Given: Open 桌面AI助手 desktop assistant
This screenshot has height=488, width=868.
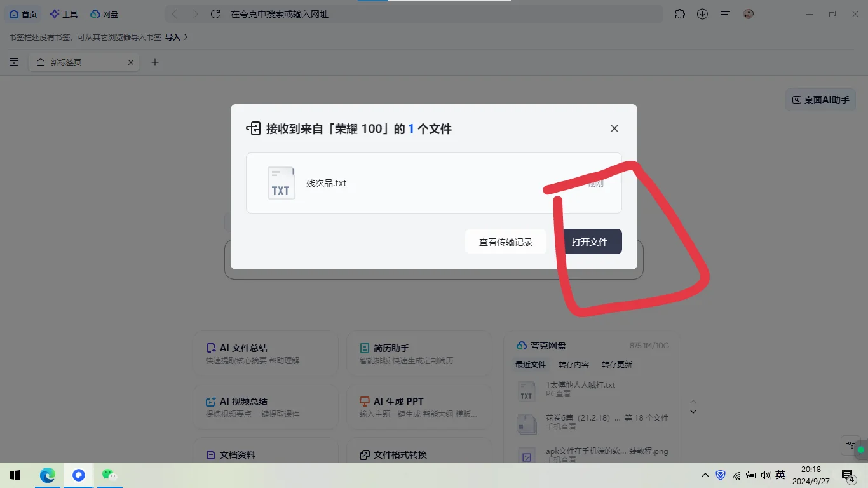Looking at the screenshot, I should [x=821, y=100].
